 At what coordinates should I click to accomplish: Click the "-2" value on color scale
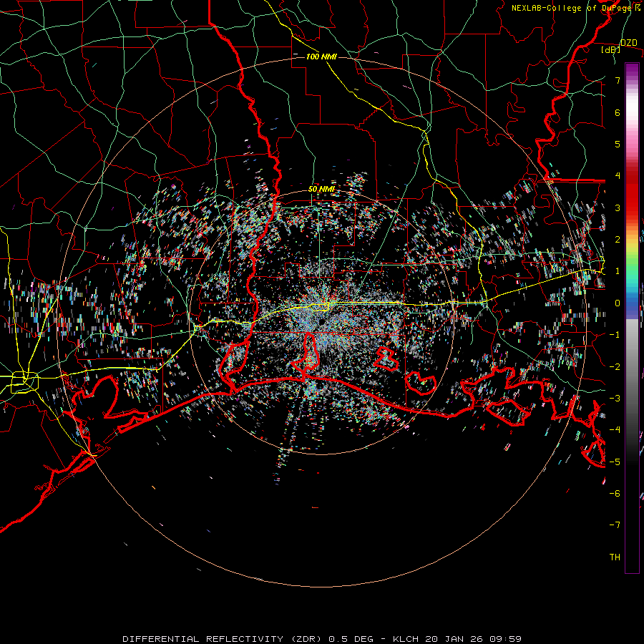(x=615, y=367)
